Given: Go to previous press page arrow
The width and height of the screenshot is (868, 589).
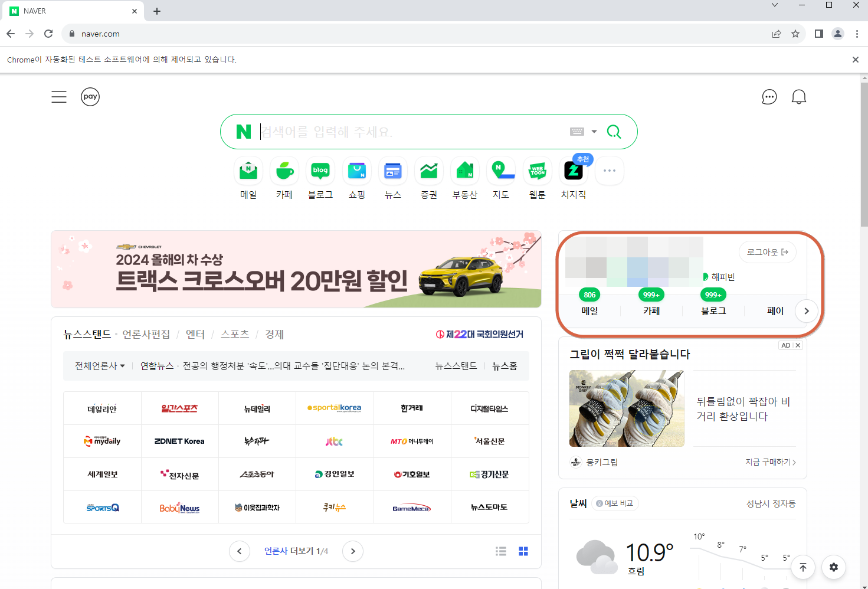Looking at the screenshot, I should click(239, 551).
